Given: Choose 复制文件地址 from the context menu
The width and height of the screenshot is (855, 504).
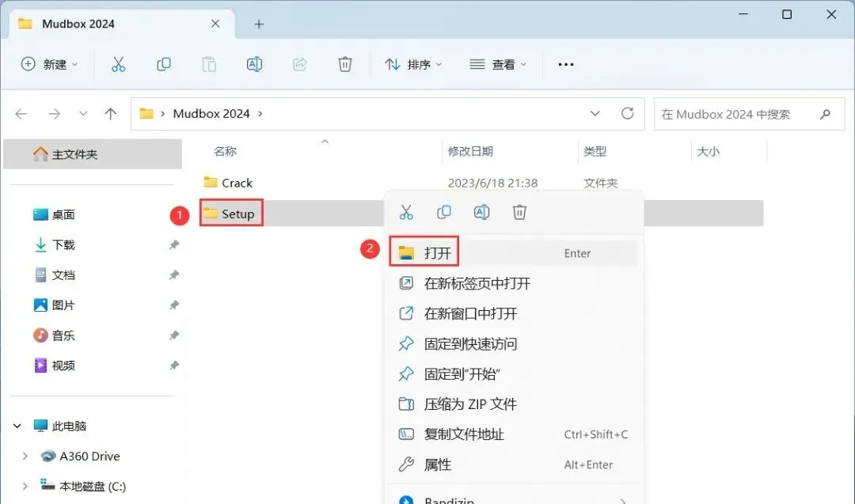Looking at the screenshot, I should point(514,434).
